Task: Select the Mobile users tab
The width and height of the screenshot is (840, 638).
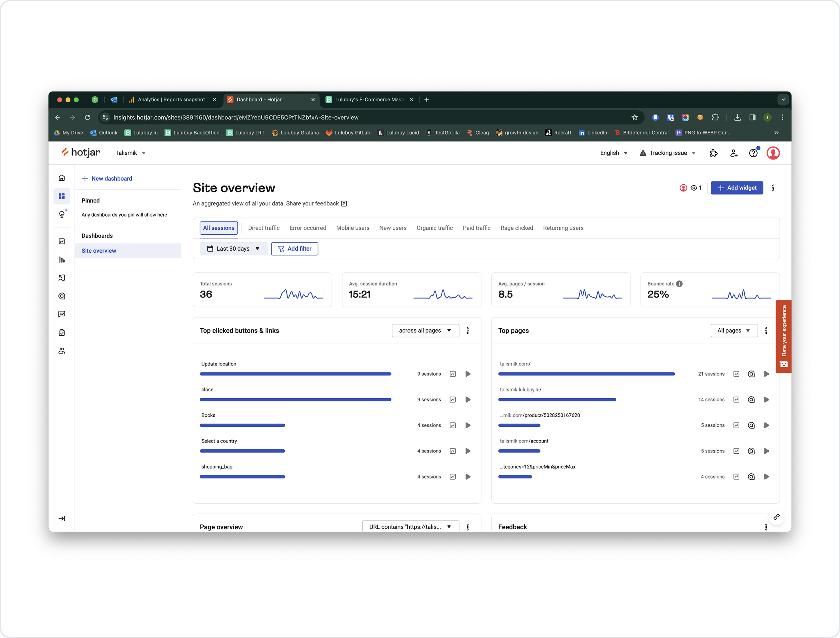Action: click(352, 228)
